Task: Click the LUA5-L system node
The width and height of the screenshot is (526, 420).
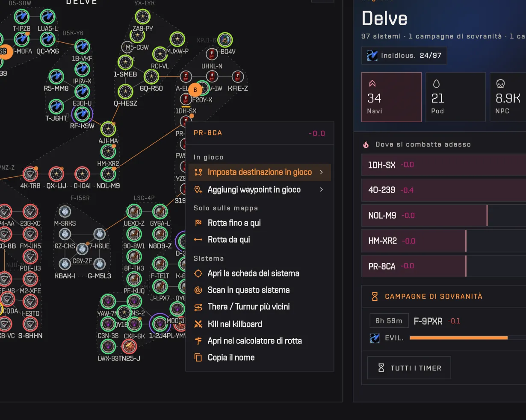Action: coord(47,17)
